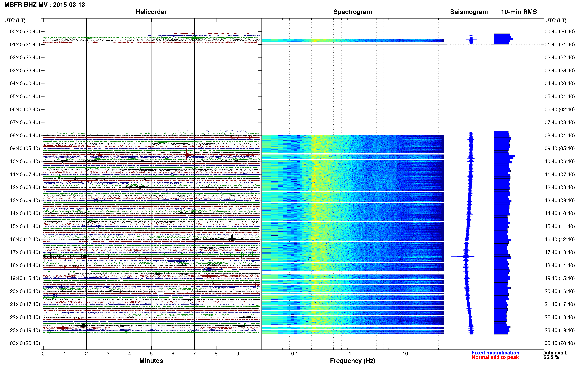Click the frequency tick label '10'

coord(405,354)
